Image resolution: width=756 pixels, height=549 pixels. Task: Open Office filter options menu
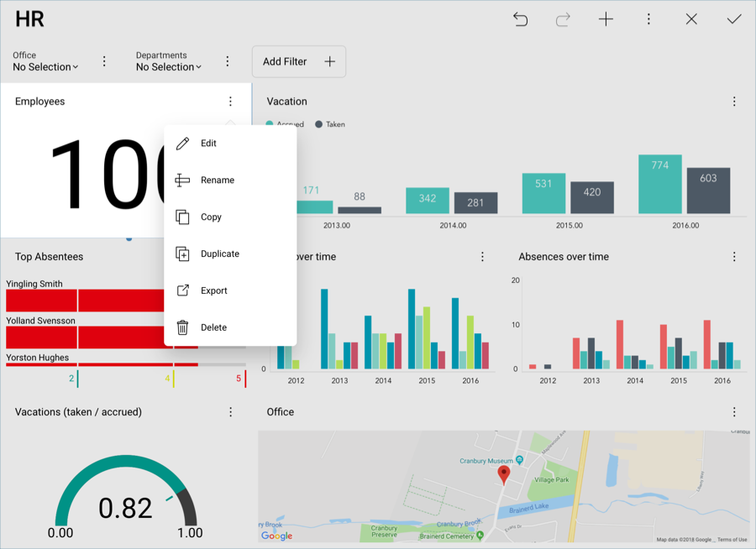(x=104, y=61)
